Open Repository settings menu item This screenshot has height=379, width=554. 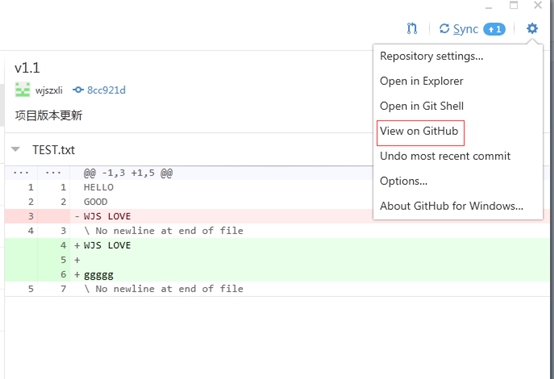point(431,56)
